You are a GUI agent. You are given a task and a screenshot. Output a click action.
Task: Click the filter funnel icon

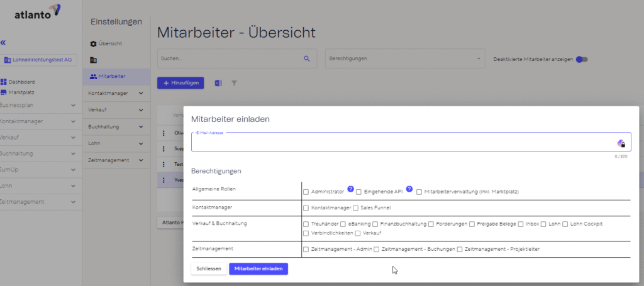pyautogui.click(x=234, y=83)
